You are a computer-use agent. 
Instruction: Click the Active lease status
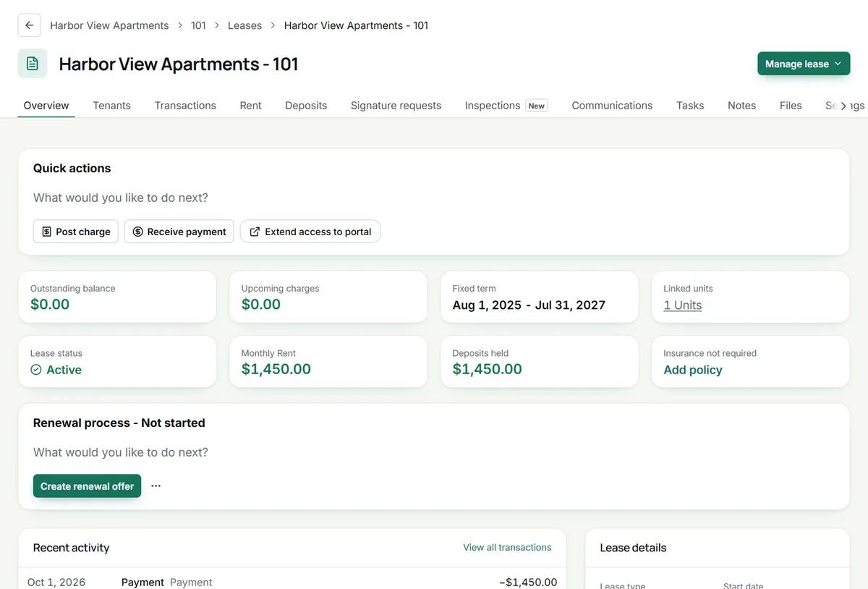pyautogui.click(x=56, y=370)
